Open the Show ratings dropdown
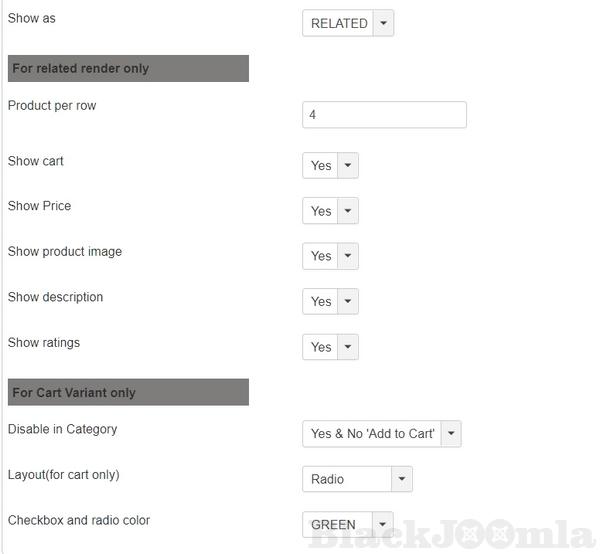Screen dimensions: 600x554 [x=321, y=347]
